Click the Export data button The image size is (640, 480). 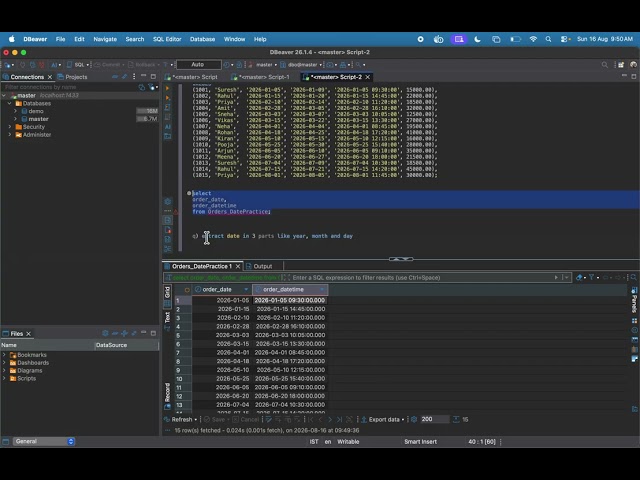tap(380, 419)
